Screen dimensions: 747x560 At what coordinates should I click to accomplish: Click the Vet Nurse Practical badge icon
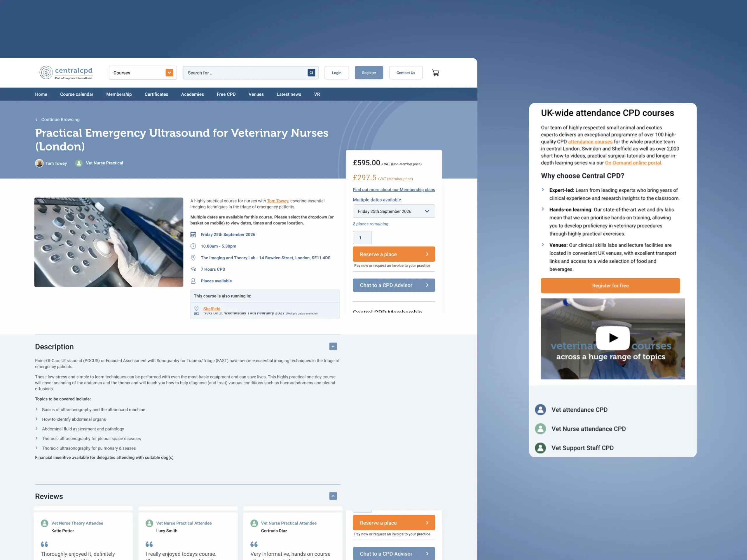(x=79, y=163)
